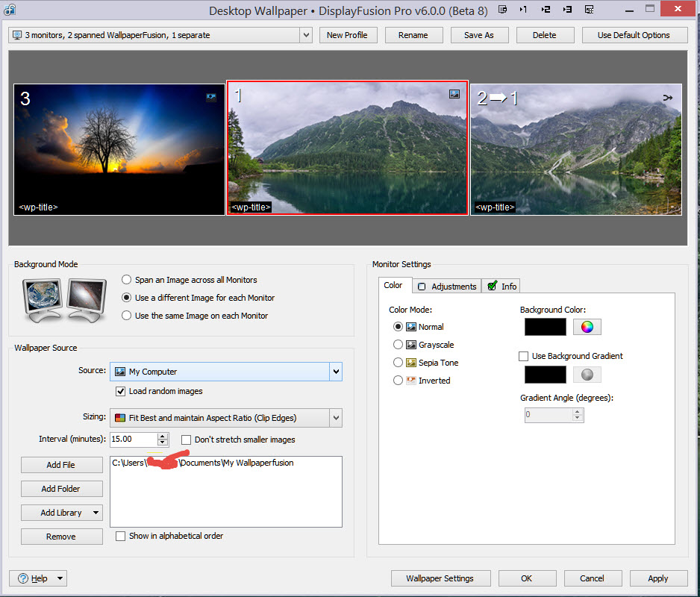This screenshot has height=597, width=700.
Task: Select Span an Image across all Monitors
Action: tap(127, 280)
